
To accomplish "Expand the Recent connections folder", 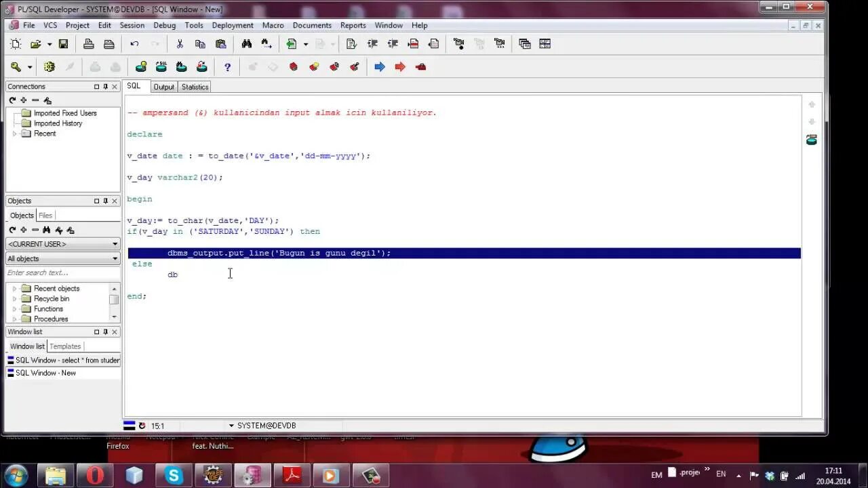I will click(x=14, y=134).
